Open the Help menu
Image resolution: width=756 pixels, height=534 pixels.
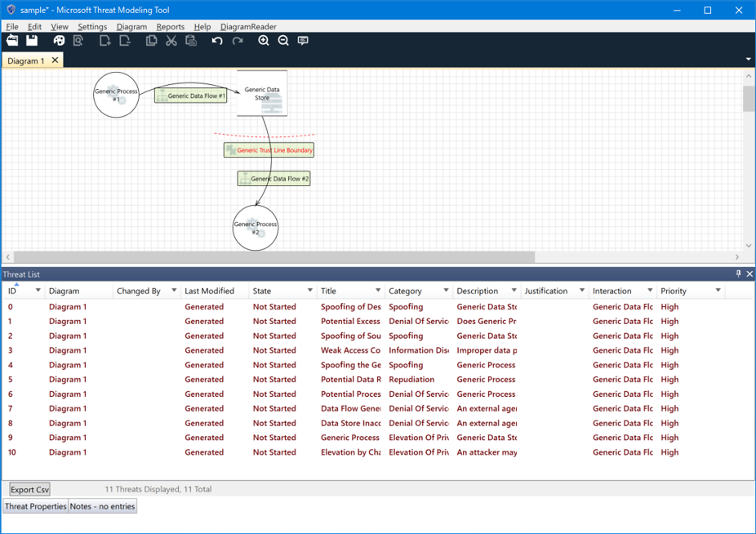[x=202, y=26]
